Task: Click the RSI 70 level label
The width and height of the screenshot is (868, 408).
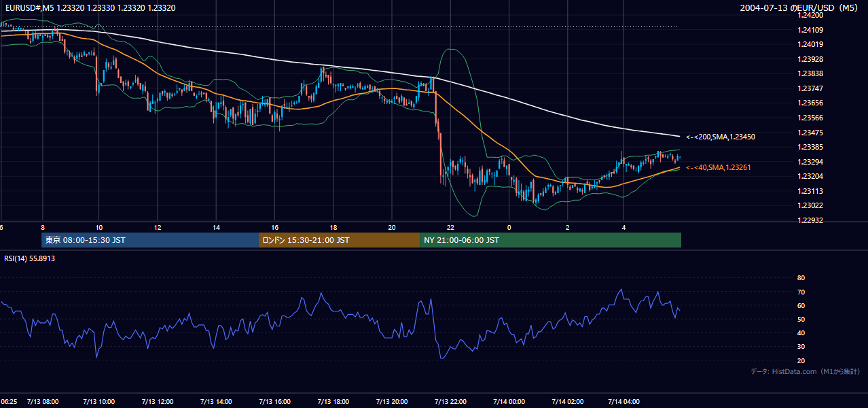Action: point(801,292)
